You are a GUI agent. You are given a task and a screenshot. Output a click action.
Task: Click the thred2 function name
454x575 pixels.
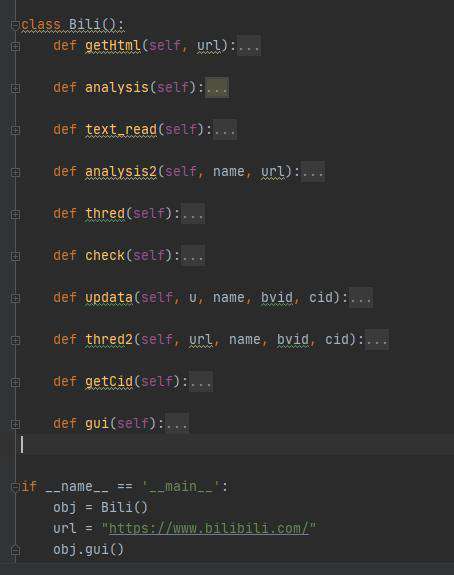pyautogui.click(x=109, y=340)
